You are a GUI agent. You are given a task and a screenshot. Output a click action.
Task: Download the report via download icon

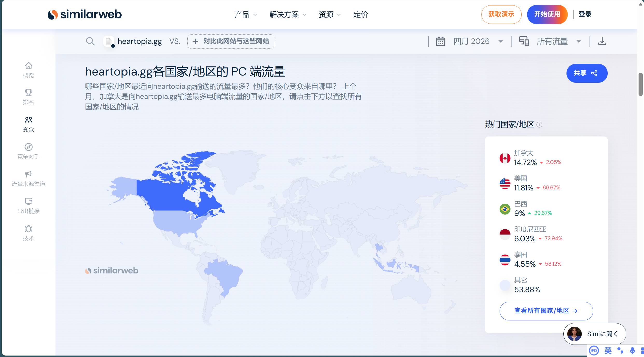point(602,41)
